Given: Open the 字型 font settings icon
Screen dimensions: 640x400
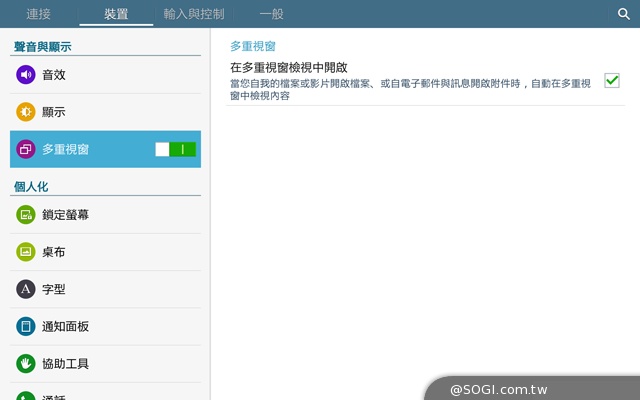Looking at the screenshot, I should tap(26, 289).
